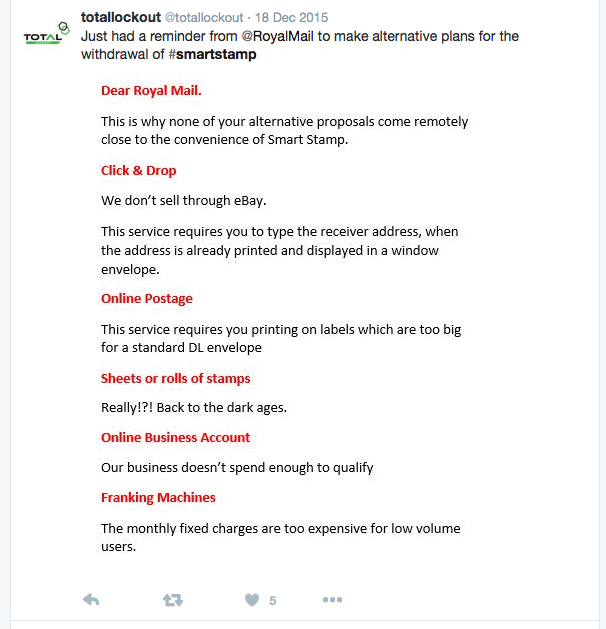Viewport: 606px width, 629px height.
Task: Click the Total Lockout avatar logo
Action: click(x=46, y=34)
